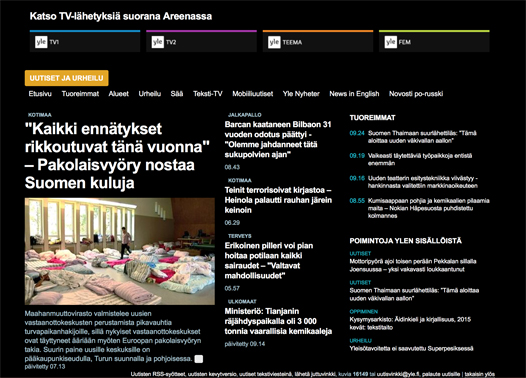Open the Barcan kaataneen Bilbaon article
Screen dimensions: 526x378
pyautogui.click(x=278, y=140)
